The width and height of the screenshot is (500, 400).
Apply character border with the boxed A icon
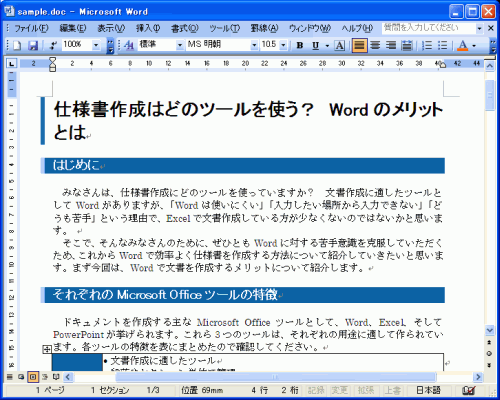339,45
